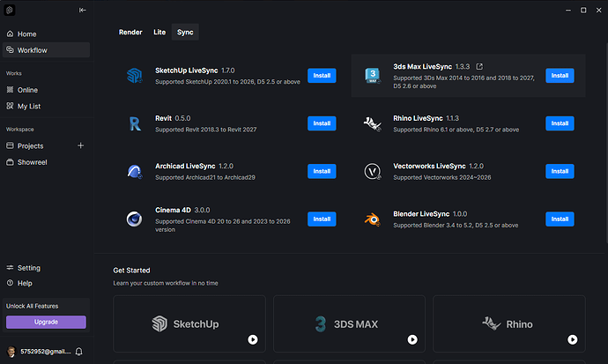Add new project with plus icon
This screenshot has width=608, height=364.
click(x=81, y=145)
